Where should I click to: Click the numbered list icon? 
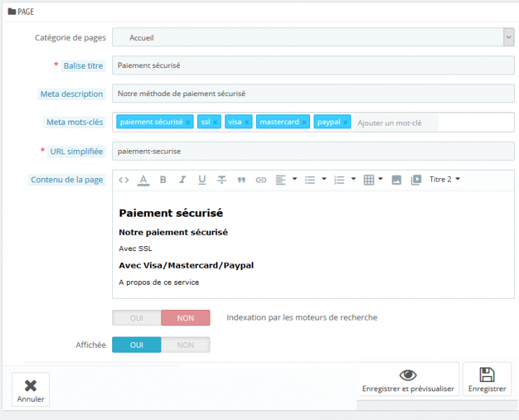tap(339, 179)
